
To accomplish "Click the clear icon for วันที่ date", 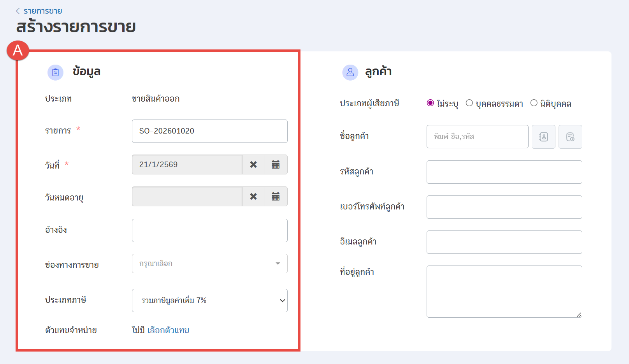I will [x=253, y=165].
